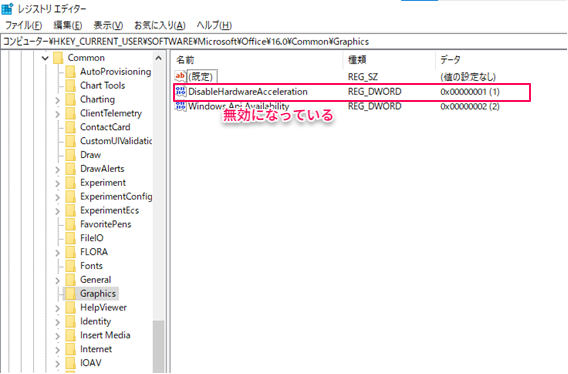Click the Common folder icon
Screen dimensions: 568x374
(x=58, y=58)
